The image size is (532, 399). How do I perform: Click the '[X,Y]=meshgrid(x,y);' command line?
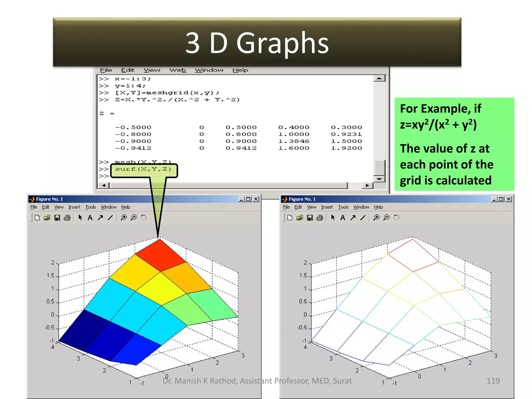click(167, 93)
